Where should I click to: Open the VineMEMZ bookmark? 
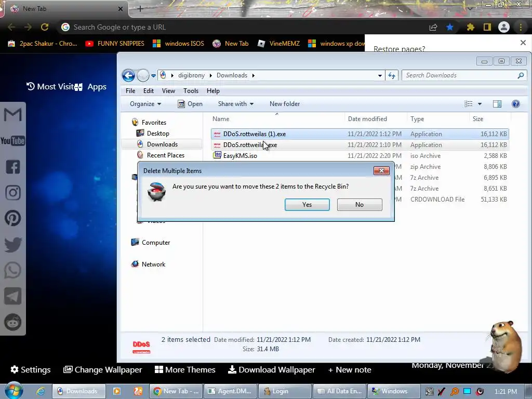pyautogui.click(x=278, y=44)
